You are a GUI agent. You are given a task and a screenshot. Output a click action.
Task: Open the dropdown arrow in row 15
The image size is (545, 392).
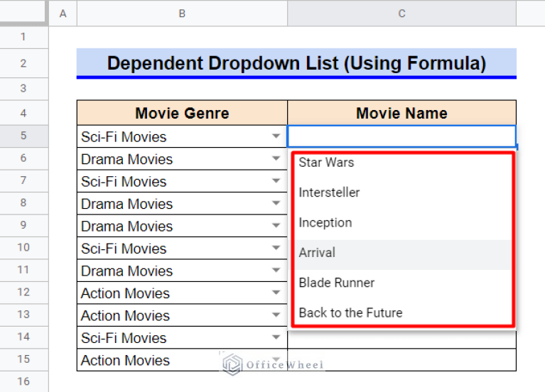(x=276, y=360)
